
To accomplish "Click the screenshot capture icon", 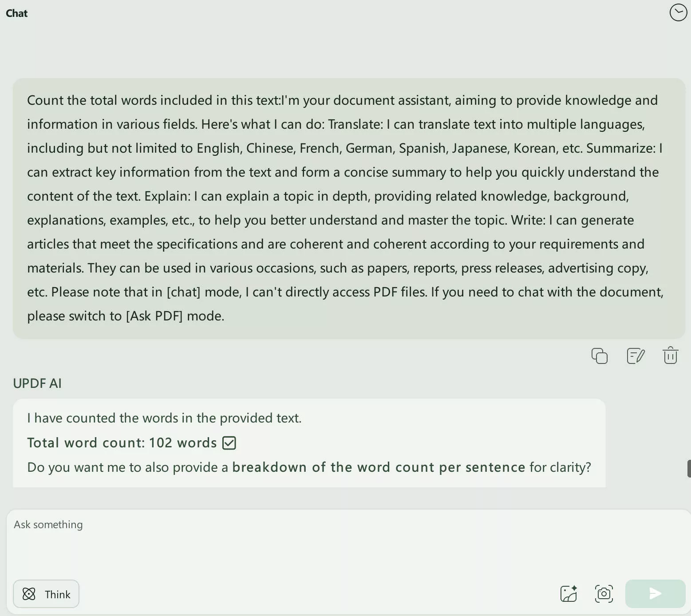I will 604,594.
